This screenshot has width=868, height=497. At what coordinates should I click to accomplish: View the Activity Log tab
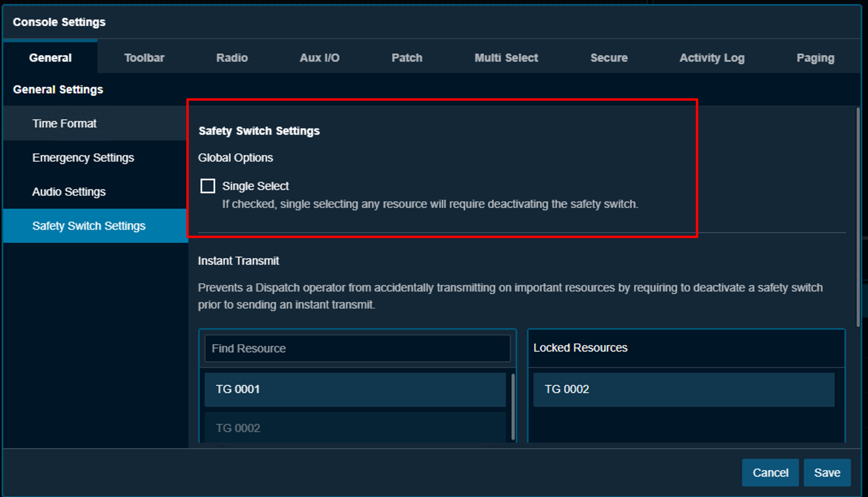pyautogui.click(x=712, y=58)
